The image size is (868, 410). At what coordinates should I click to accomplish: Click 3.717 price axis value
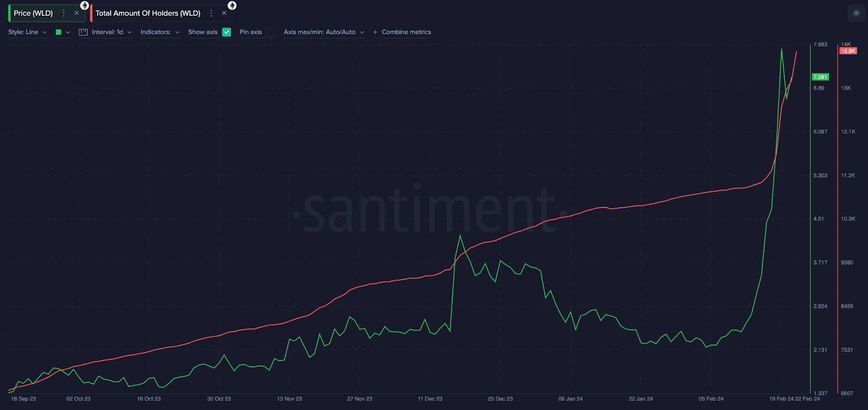click(820, 262)
